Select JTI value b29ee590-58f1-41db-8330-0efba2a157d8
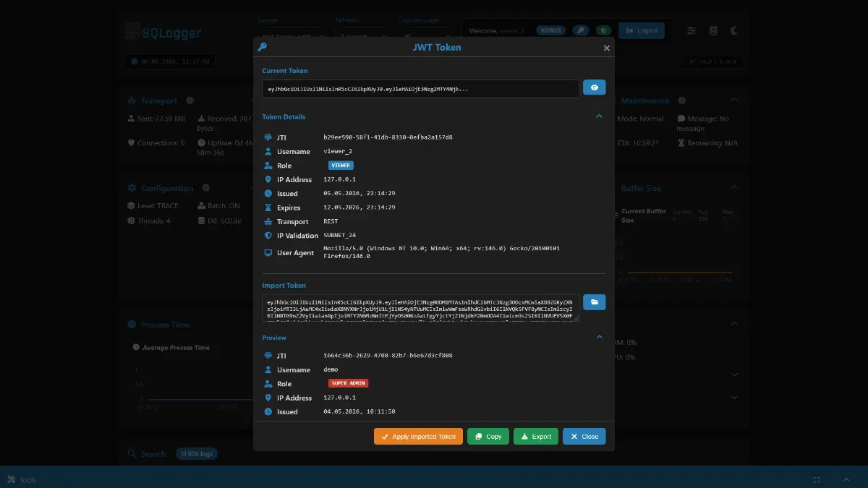Screen dimensions: 868x488 click(x=388, y=137)
